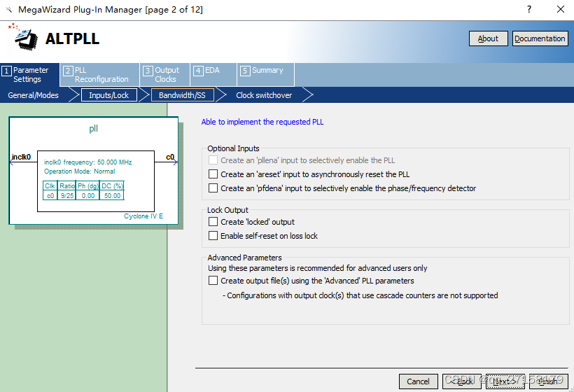Click the inclk0 port label in diagram
Screen dimensions: 574x392
[x=21, y=157]
